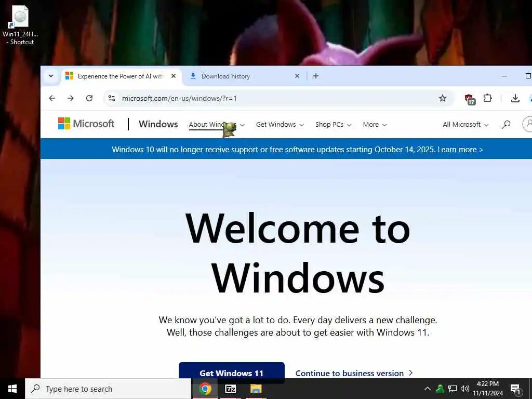Show hidden system tray icons
Viewport: 532px width, 399px height.
click(428, 389)
